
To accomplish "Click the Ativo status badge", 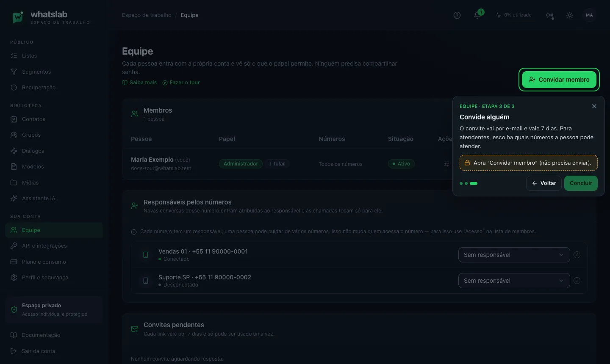I will pyautogui.click(x=401, y=164).
